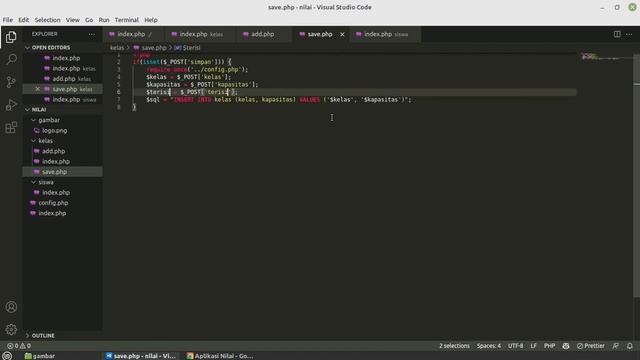Click the 2 selections status item
The height and width of the screenshot is (360, 640).
[454, 346]
